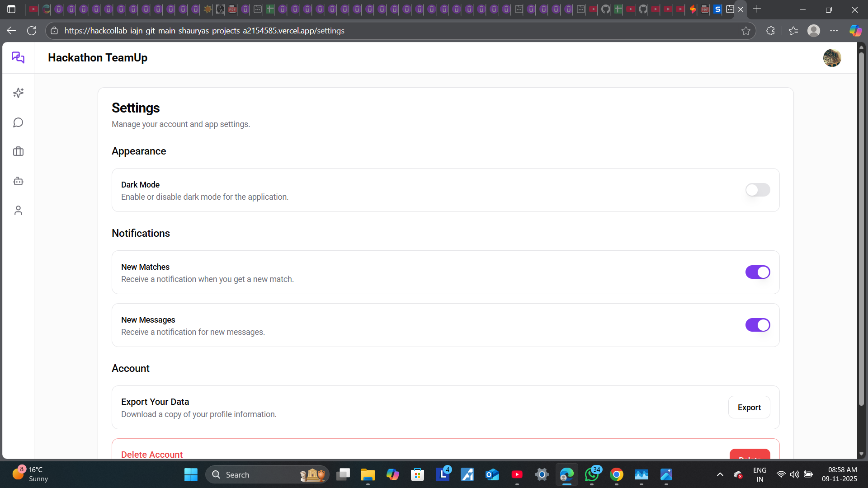Open the AI assistant robot icon

click(18, 181)
